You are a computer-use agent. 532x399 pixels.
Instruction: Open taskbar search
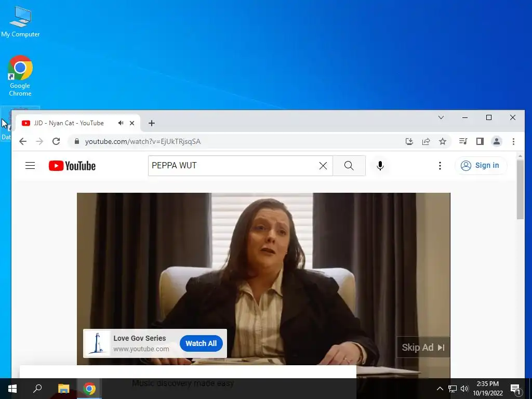coord(37,389)
